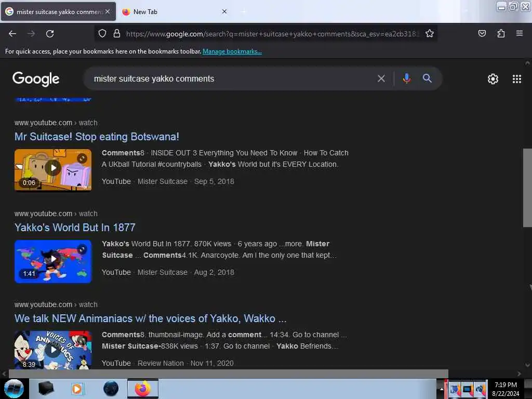Screen dimensions: 532x399
Task: Open We talk NEW Animaniacs result
Action: point(150,318)
